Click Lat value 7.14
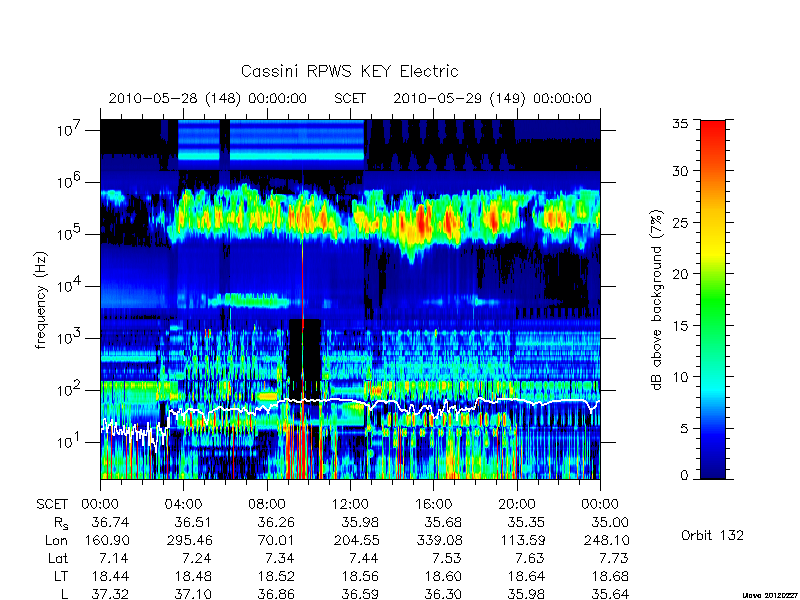 tap(113, 558)
